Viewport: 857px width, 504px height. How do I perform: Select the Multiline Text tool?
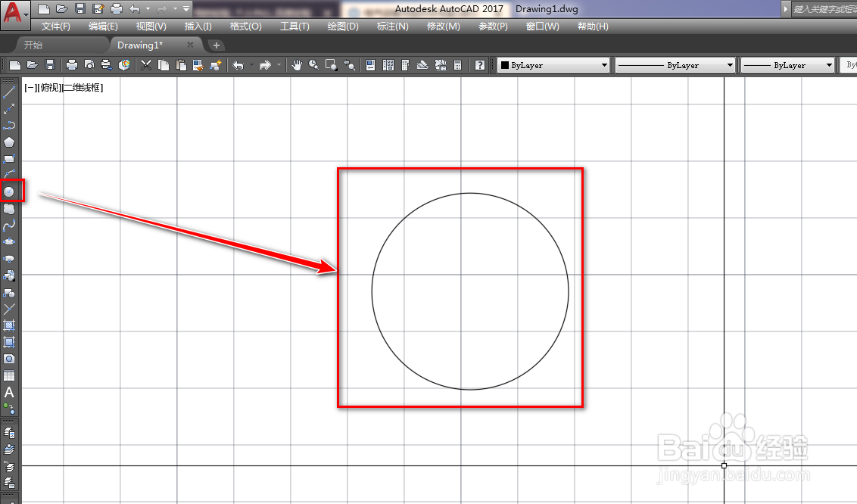9,393
